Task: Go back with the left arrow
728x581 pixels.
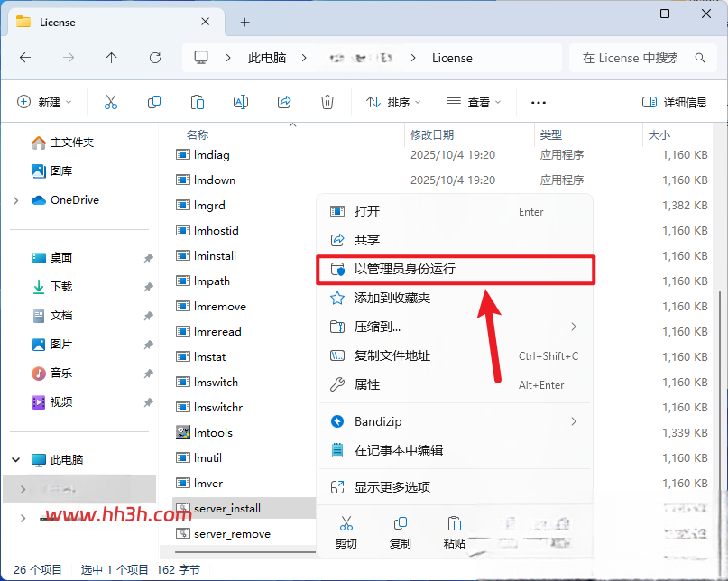Action: (25, 58)
